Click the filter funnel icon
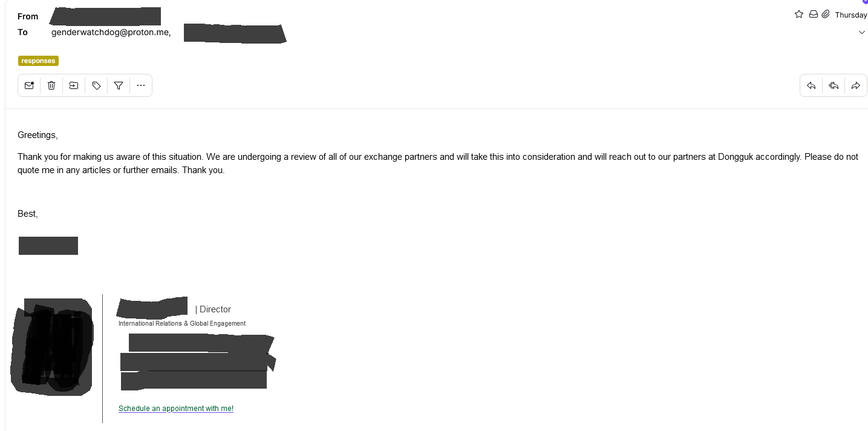 click(119, 85)
